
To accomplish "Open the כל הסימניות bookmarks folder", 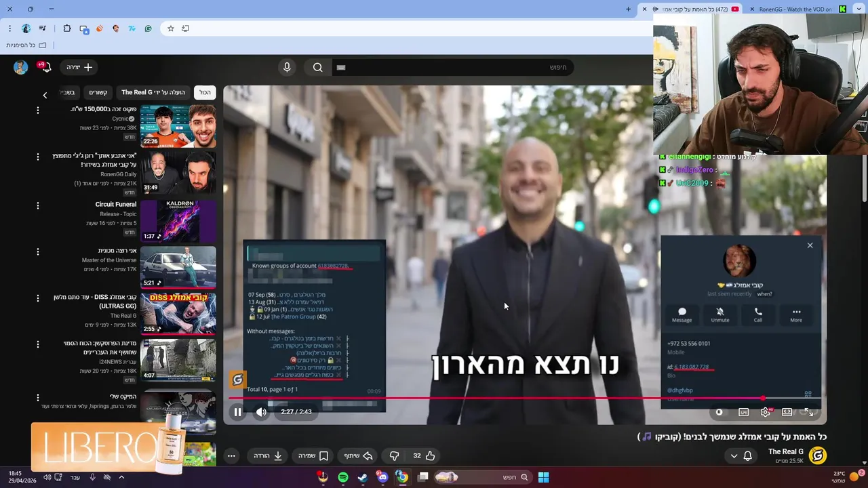I will [26, 45].
